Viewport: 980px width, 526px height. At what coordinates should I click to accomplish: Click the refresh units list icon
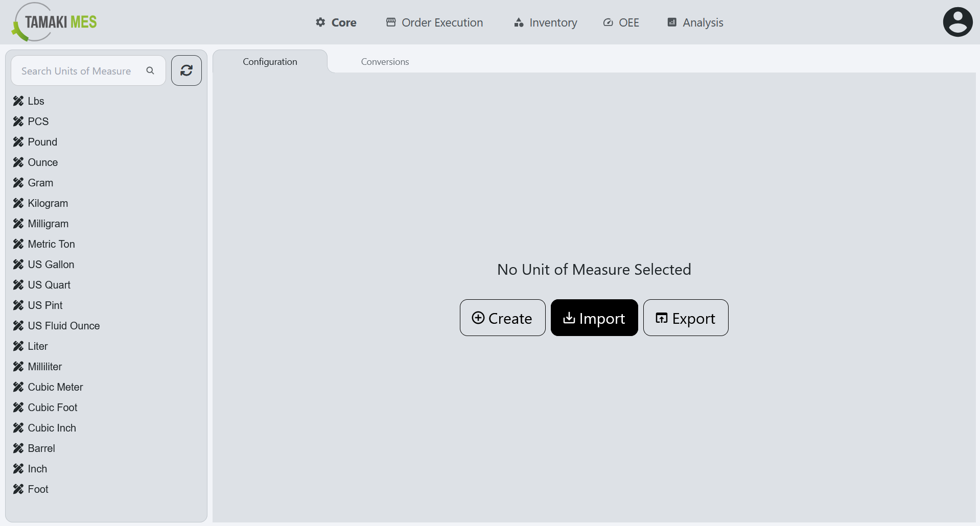pos(186,70)
